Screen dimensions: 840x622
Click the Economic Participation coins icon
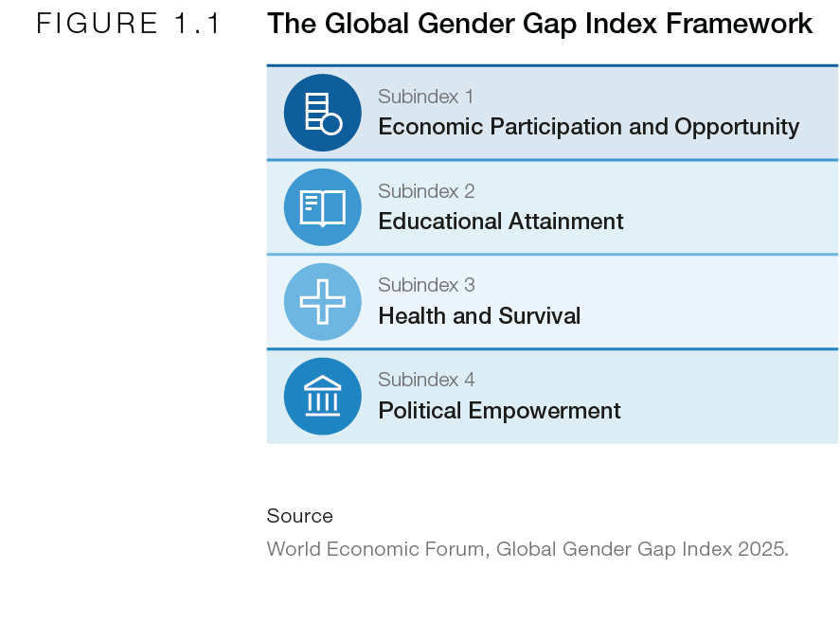tap(323, 113)
